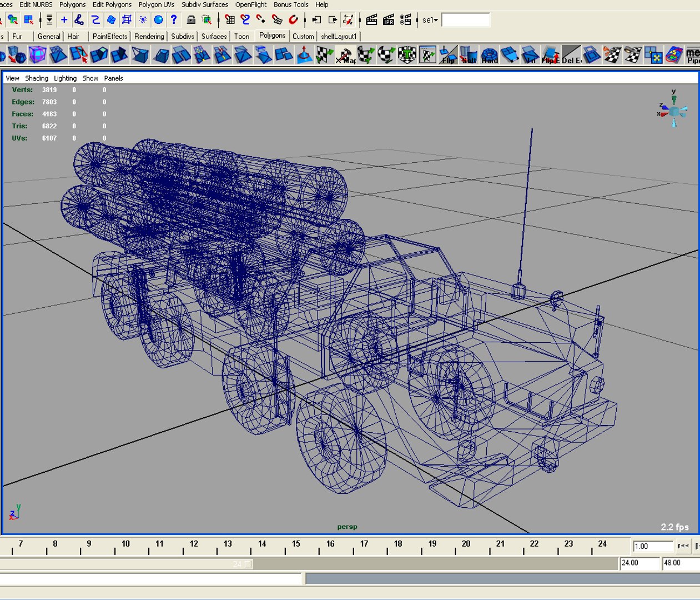The image size is (700, 600).
Task: Click the spherical mapping shelf icon
Action: (x=386, y=55)
